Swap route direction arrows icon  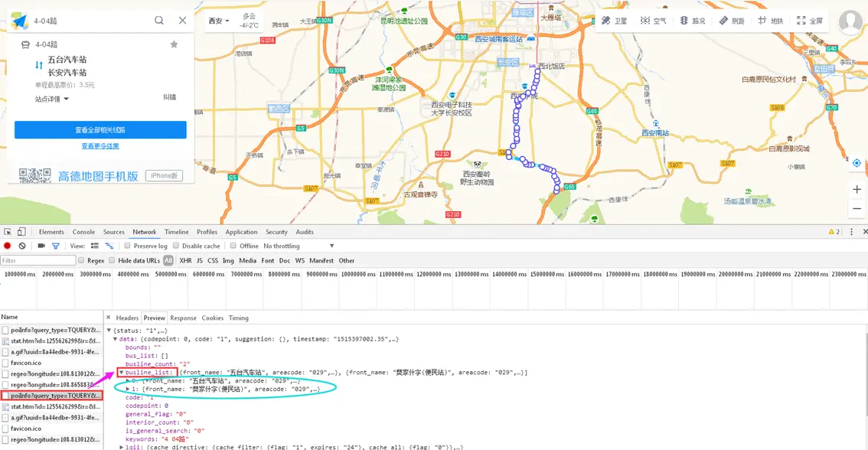[x=39, y=65]
